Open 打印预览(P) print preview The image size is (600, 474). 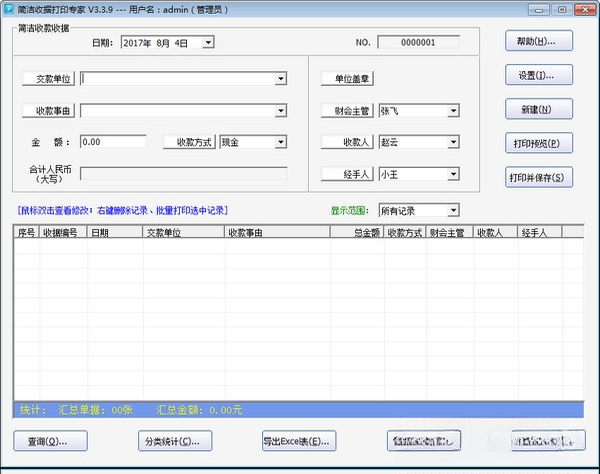539,143
